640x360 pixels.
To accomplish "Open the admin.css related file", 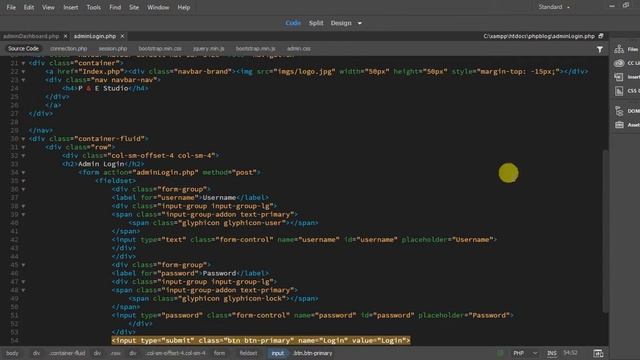I will [298, 49].
